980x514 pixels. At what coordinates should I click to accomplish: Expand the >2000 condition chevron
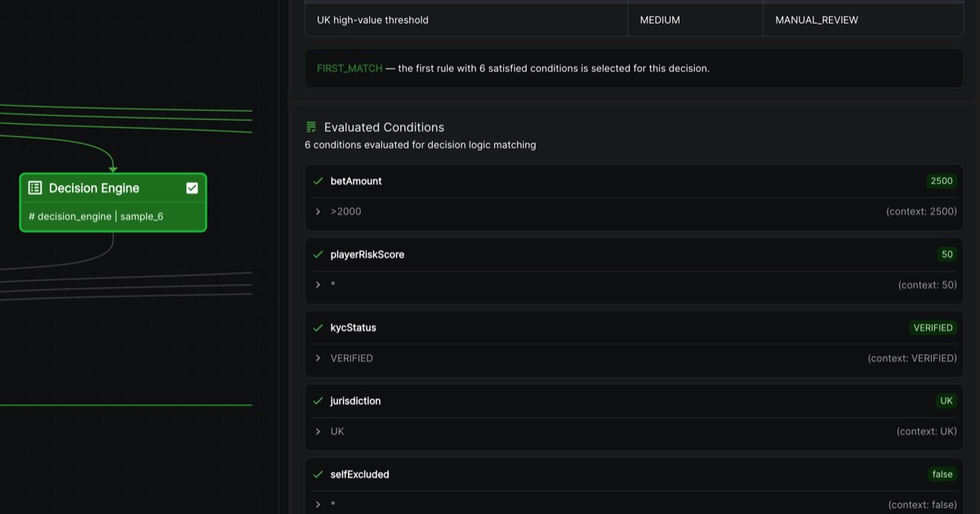pos(318,211)
